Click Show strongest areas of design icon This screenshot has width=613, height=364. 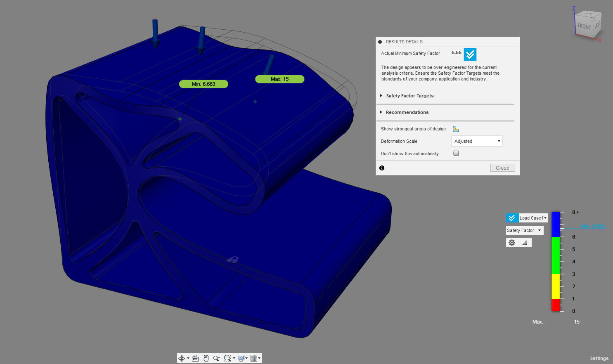456,129
